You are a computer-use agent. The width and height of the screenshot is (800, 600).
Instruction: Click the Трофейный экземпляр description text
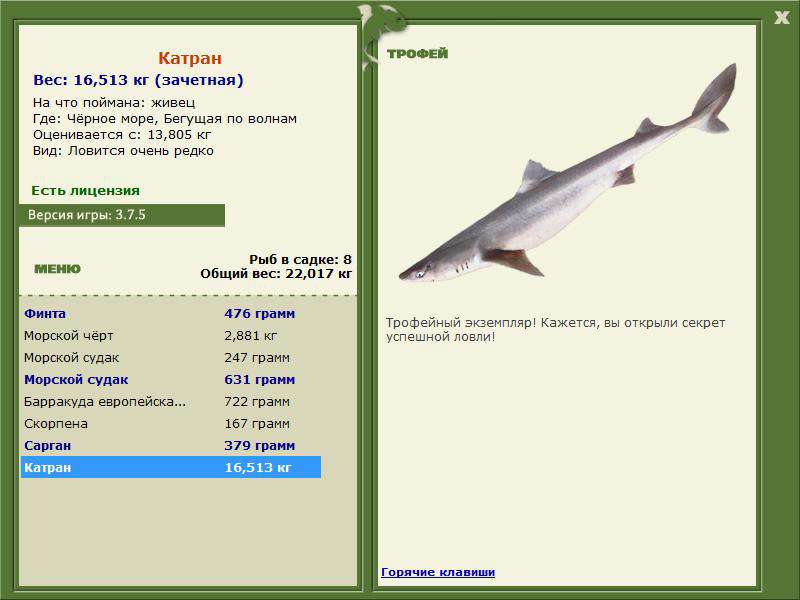[x=555, y=330]
